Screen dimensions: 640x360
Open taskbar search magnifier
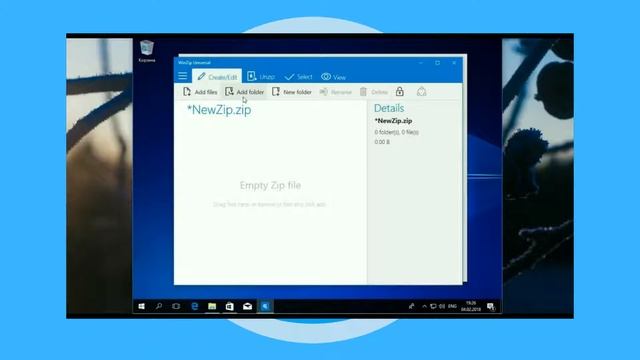[159, 306]
